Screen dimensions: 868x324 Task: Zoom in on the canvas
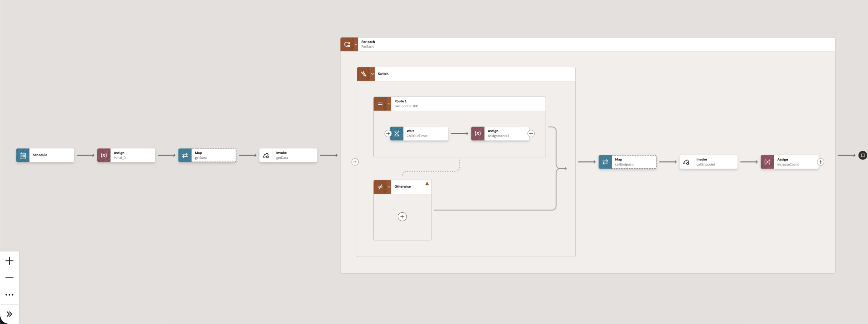coord(9,261)
